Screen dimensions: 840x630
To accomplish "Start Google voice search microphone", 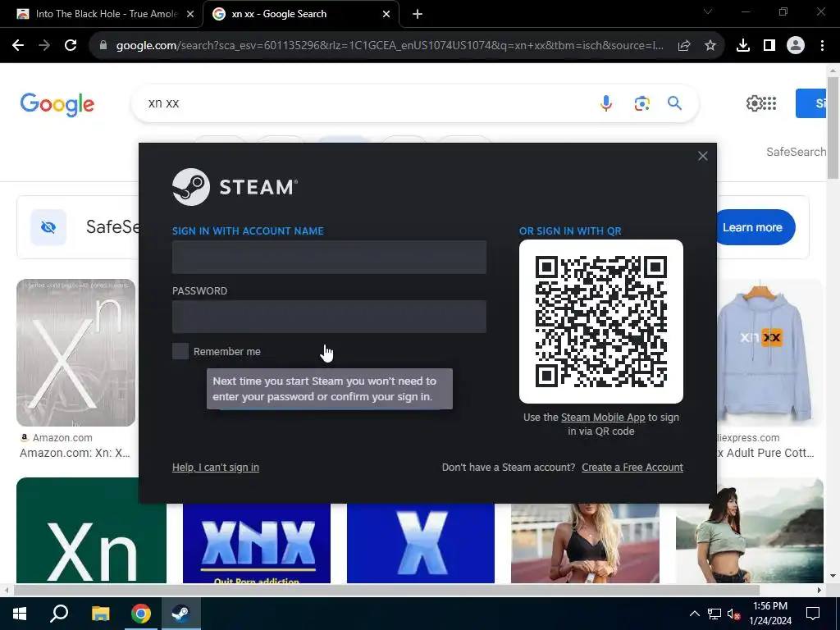I will (606, 103).
